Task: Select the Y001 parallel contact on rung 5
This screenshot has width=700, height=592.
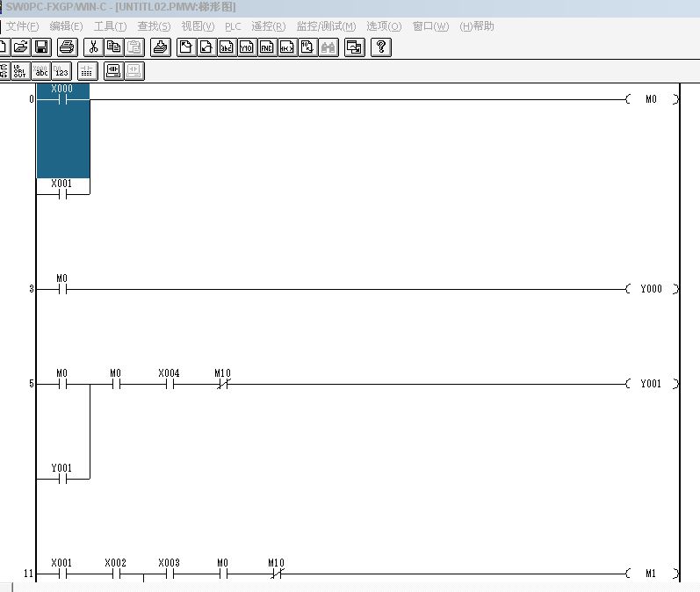Action: pos(61,479)
